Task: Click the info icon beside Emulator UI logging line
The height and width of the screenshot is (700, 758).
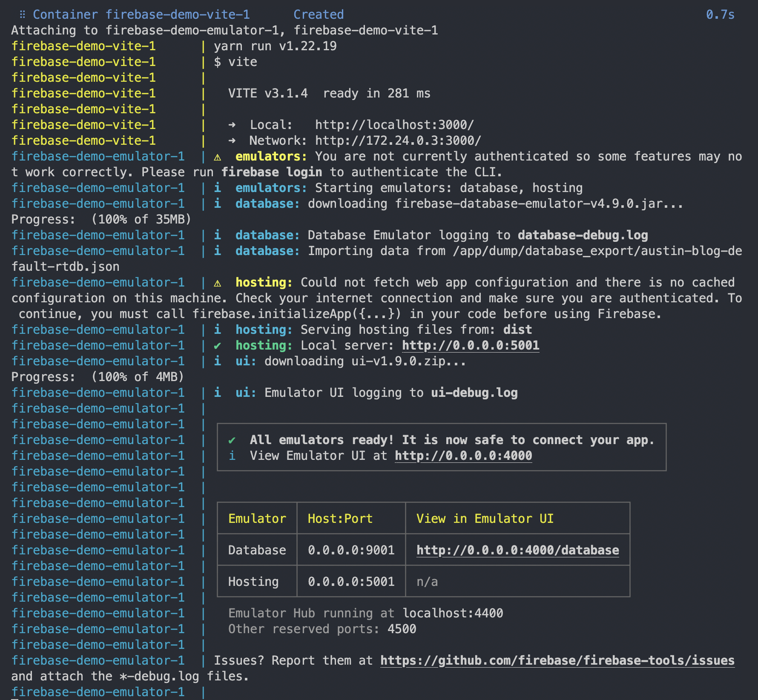Action: pos(218,393)
